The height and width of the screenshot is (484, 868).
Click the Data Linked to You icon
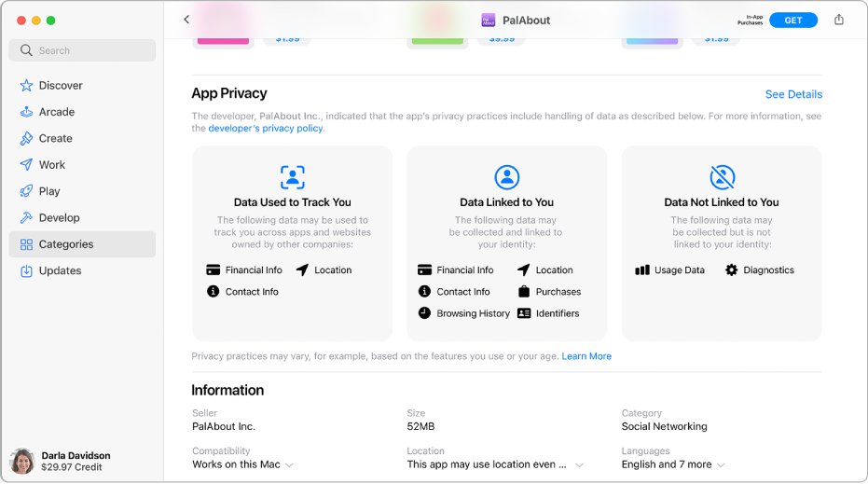506,177
